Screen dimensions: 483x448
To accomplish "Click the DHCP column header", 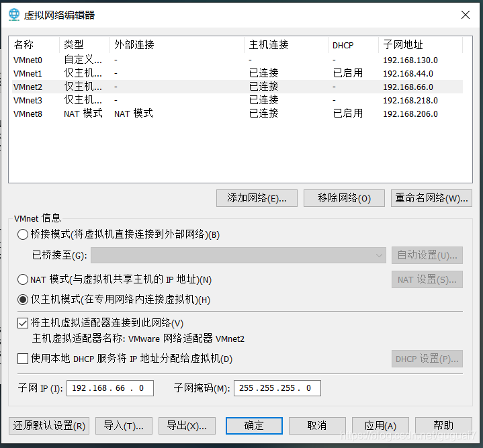I will (x=343, y=45).
